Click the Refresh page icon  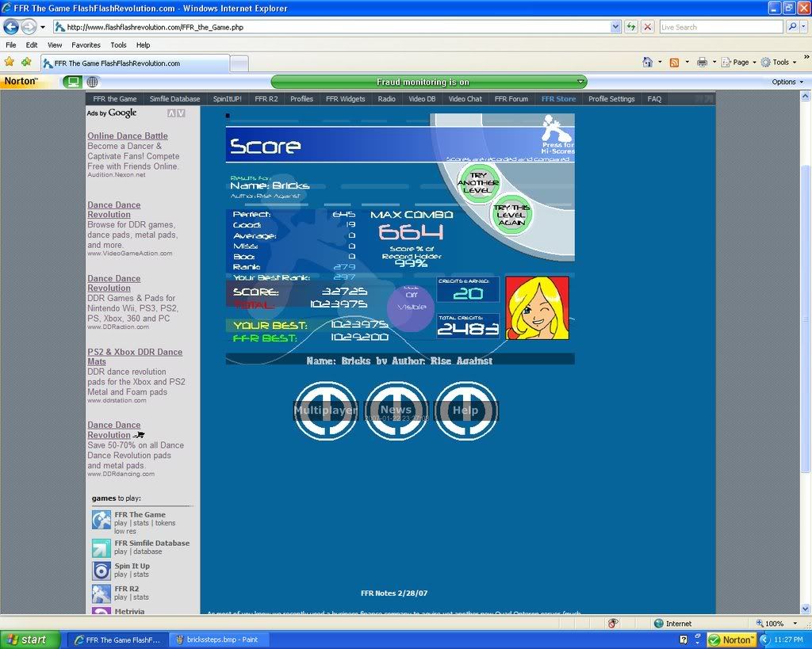[x=631, y=27]
